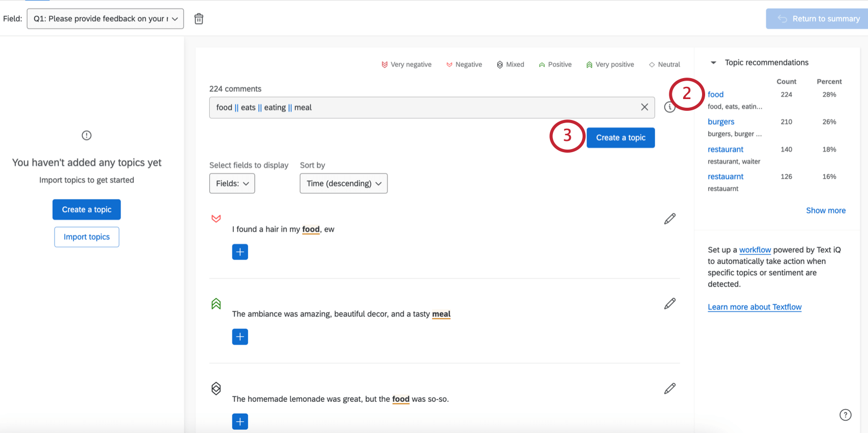Collapse the Topic recommendations section
Viewport: 868px width, 433px height.
[713, 63]
